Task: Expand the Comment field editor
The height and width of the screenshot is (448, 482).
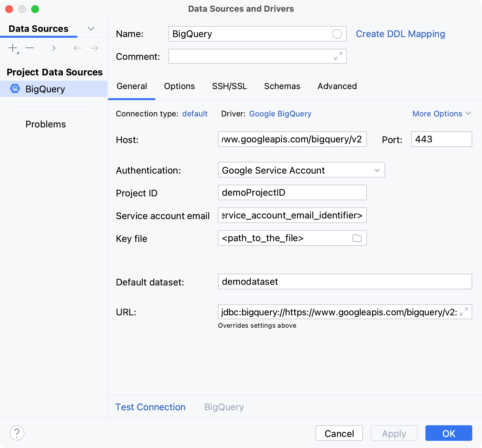Action: pyautogui.click(x=338, y=56)
